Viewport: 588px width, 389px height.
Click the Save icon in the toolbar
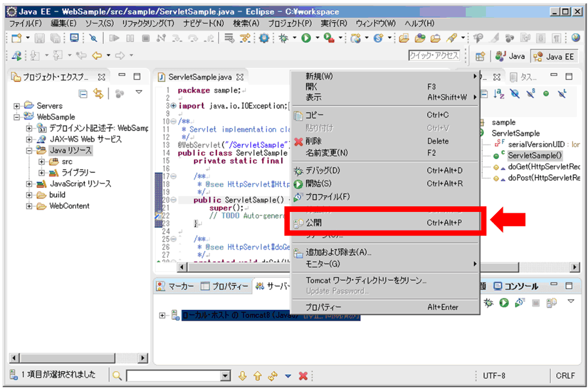tap(40, 38)
